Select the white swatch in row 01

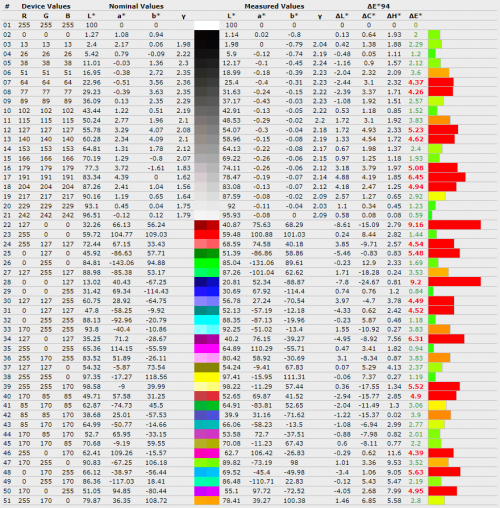(x=207, y=25)
